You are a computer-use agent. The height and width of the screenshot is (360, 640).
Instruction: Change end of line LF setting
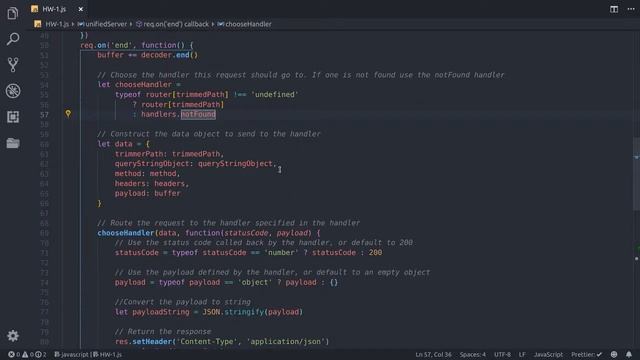tap(522, 354)
